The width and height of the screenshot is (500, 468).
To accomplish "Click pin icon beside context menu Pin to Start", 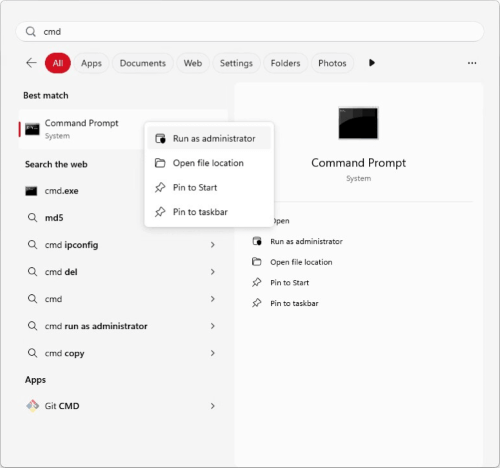I will click(x=160, y=187).
